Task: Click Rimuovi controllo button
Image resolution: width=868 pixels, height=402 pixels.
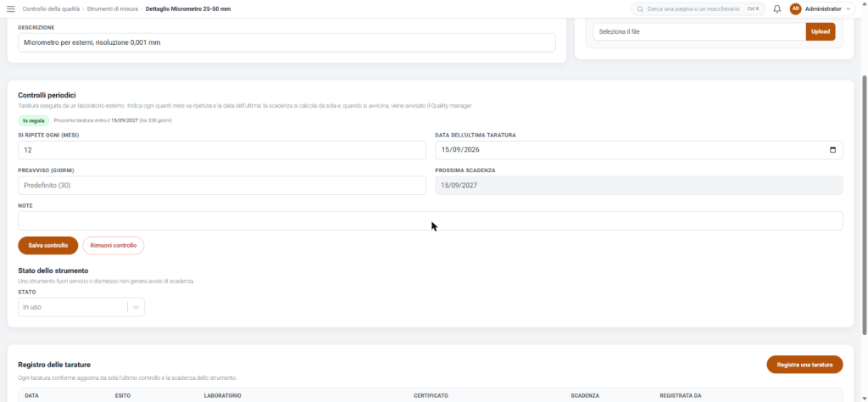Action: coord(114,245)
